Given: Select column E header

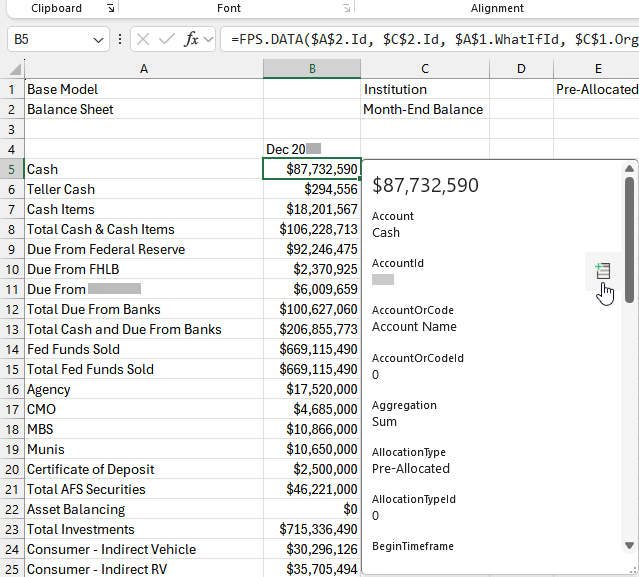Looking at the screenshot, I should click(x=597, y=69).
